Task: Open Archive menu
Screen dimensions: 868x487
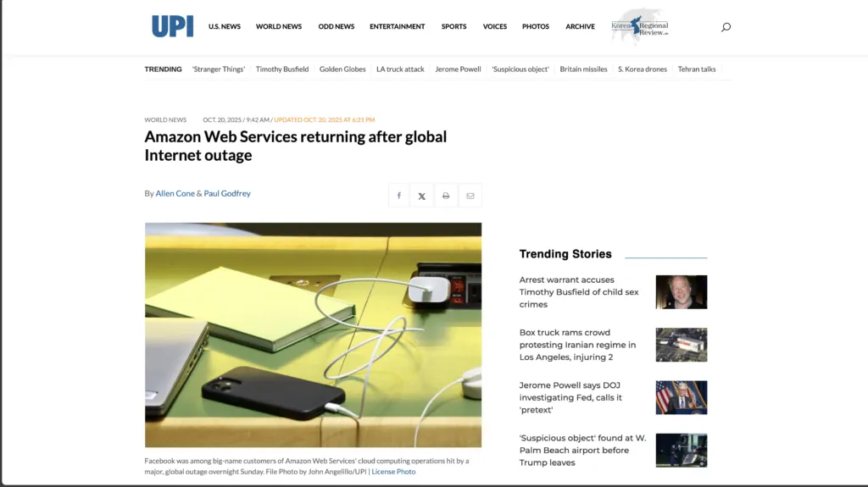Action: (580, 26)
